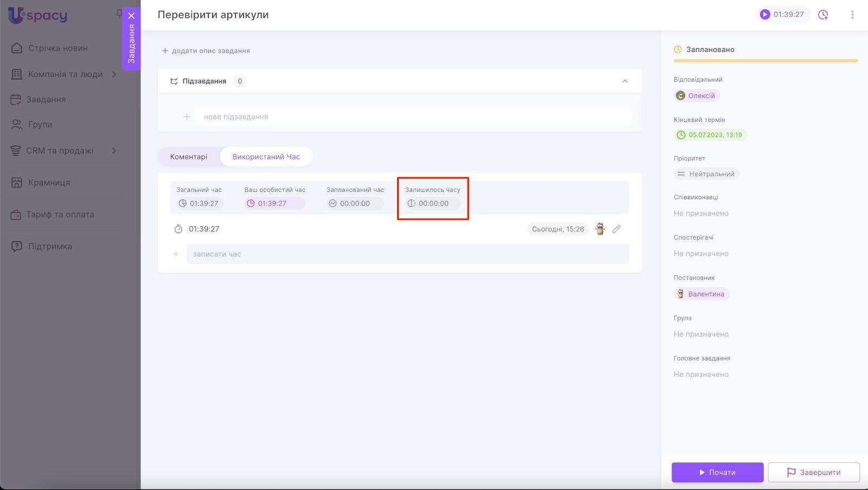Click the записати час input field
The width and height of the screenshot is (868, 490).
click(x=407, y=254)
